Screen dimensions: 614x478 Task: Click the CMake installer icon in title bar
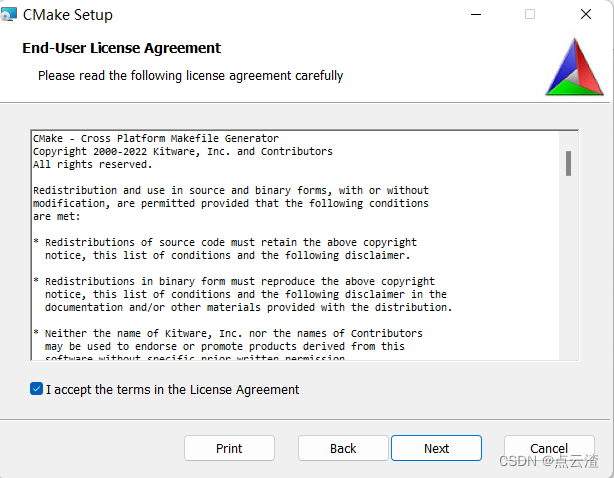9,15
